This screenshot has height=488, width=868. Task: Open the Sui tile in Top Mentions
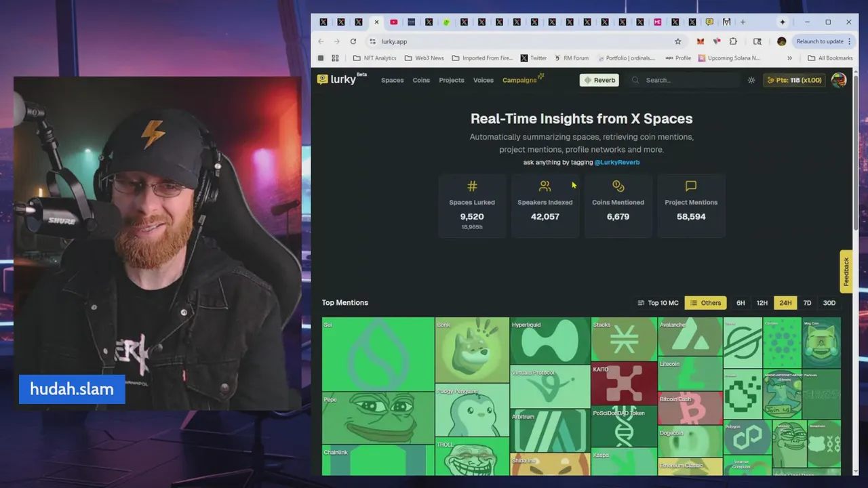(x=378, y=354)
